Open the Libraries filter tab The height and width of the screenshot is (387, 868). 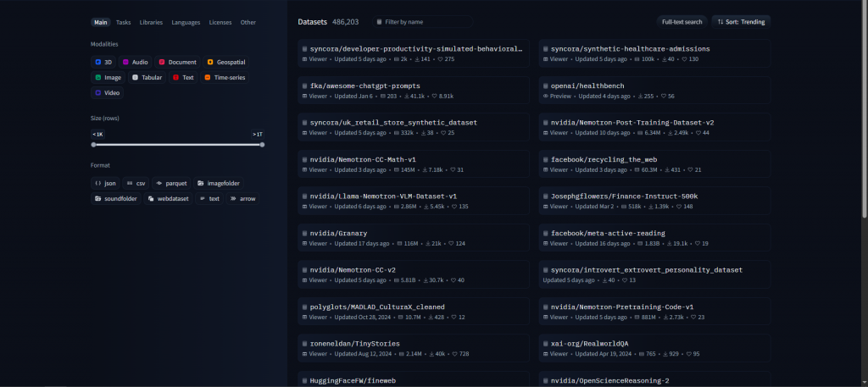pyautogui.click(x=151, y=22)
